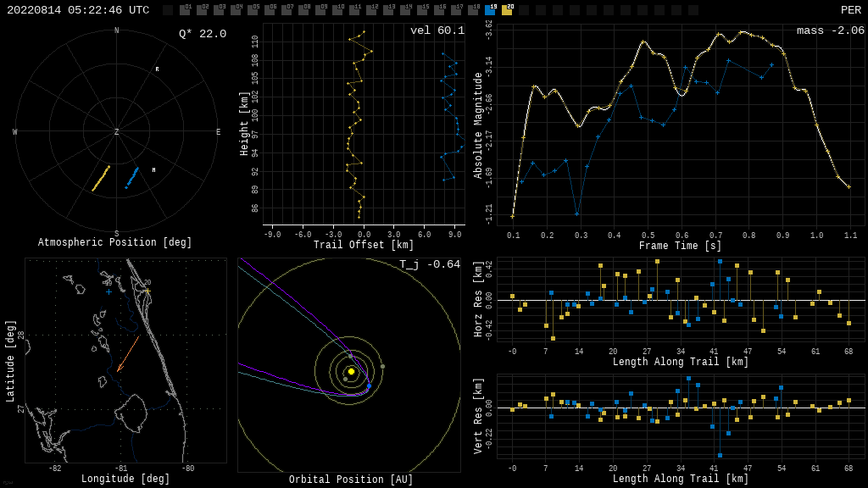The height and width of the screenshot is (488, 868).
Task: Click the station 18 indicator square
Action: click(473, 10)
